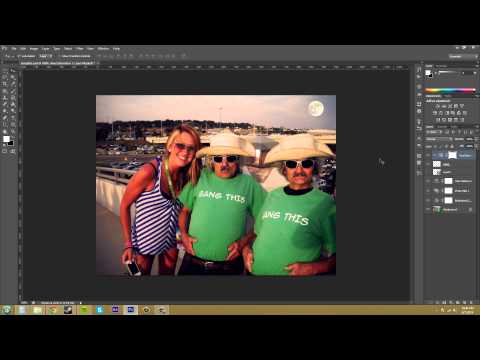
Task: Add a Hue/Saturation adjustment layer
Action: click(x=435, y=113)
